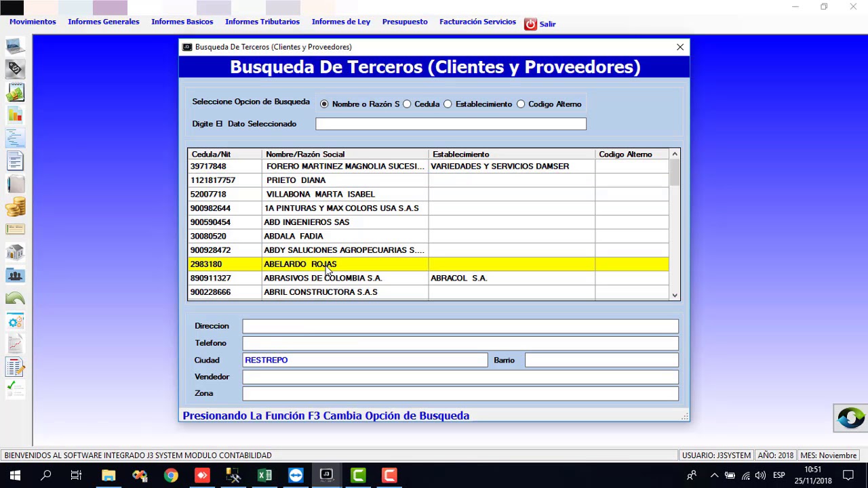Click the blue text lines icon in sidebar
The image size is (868, 488).
coord(15,138)
